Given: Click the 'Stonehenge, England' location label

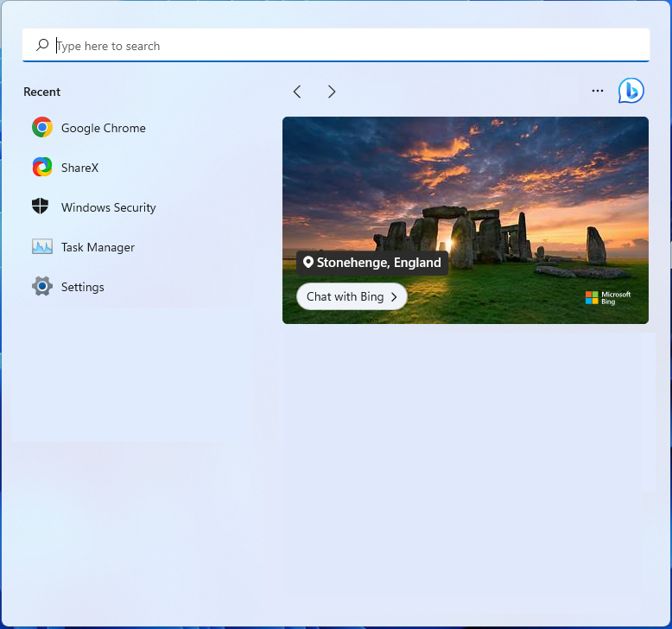Looking at the screenshot, I should tap(378, 263).
